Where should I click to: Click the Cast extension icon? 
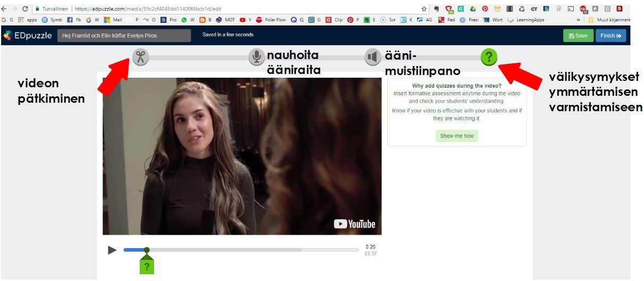click(571, 9)
